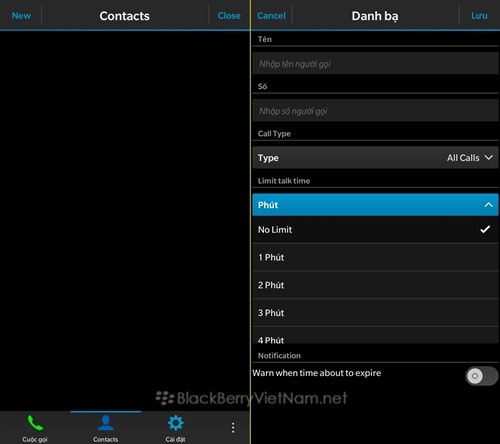The image size is (500, 444).
Task: Select the blue Contacts person icon
Action: (x=106, y=423)
